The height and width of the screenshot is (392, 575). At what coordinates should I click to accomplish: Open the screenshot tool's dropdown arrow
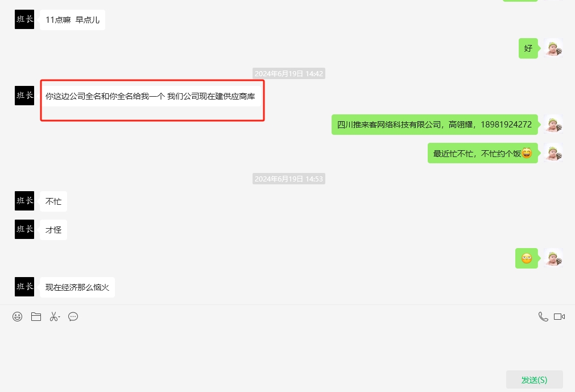tap(59, 318)
